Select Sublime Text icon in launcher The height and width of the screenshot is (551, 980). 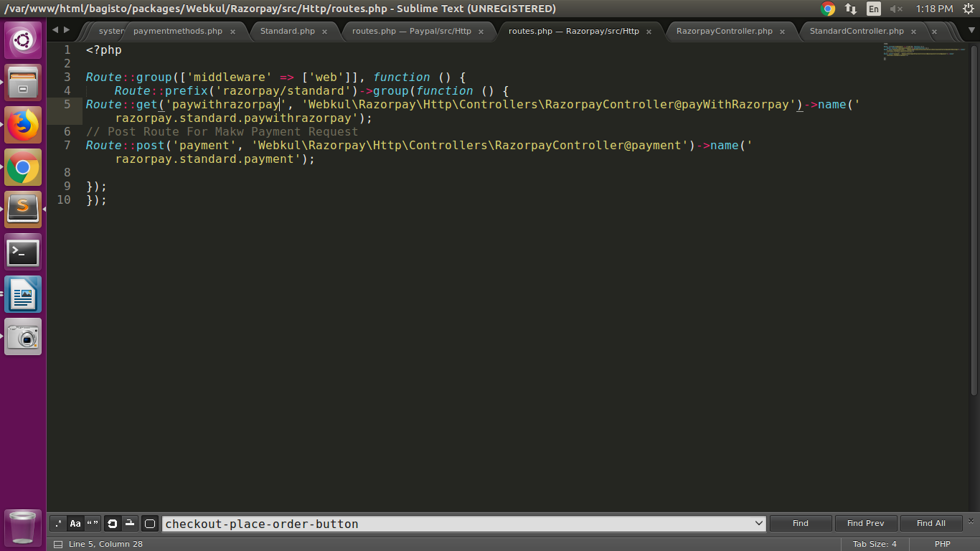[23, 209]
